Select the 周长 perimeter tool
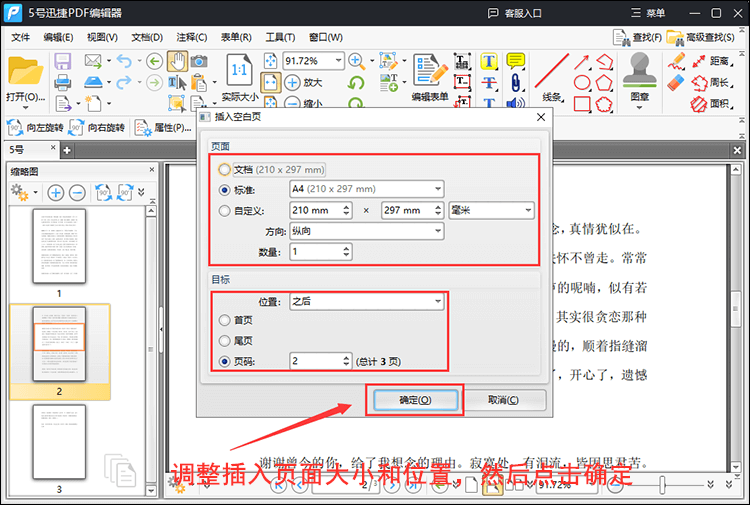Viewport: 750px width, 505px height. pyautogui.click(x=714, y=82)
